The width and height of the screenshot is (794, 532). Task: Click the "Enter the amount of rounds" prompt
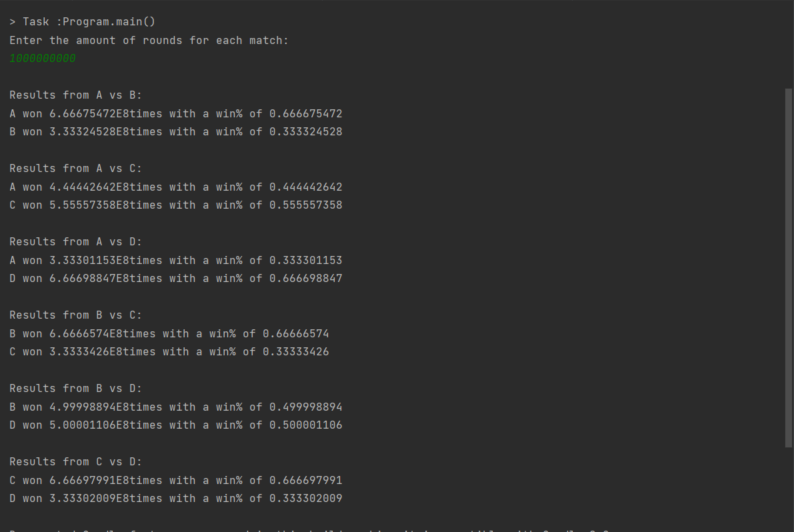point(149,41)
